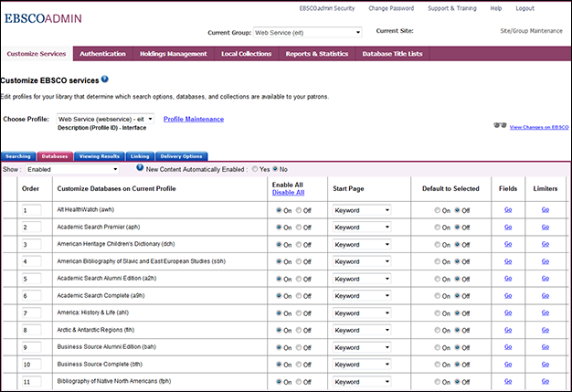Click help icon for New Content Automatically Enabled

click(140, 168)
